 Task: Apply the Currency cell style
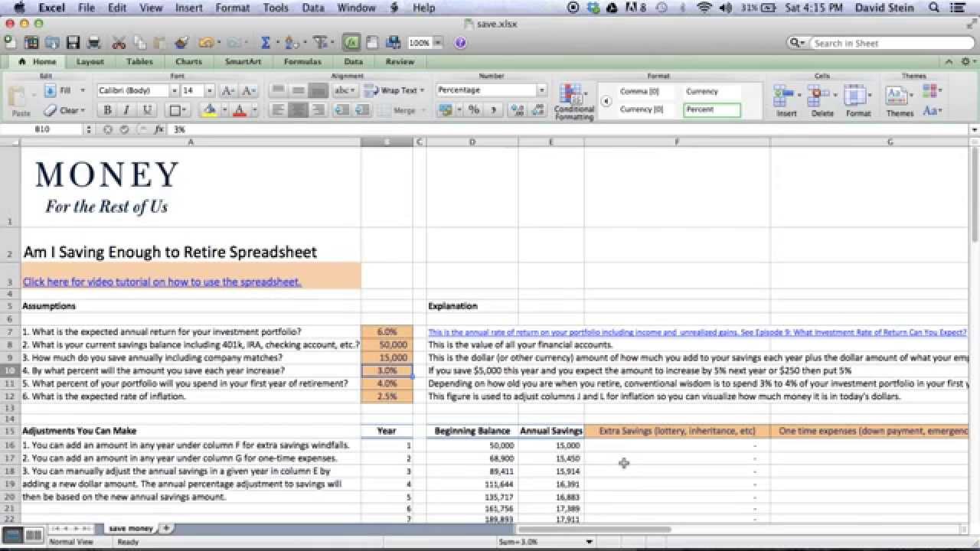point(712,91)
